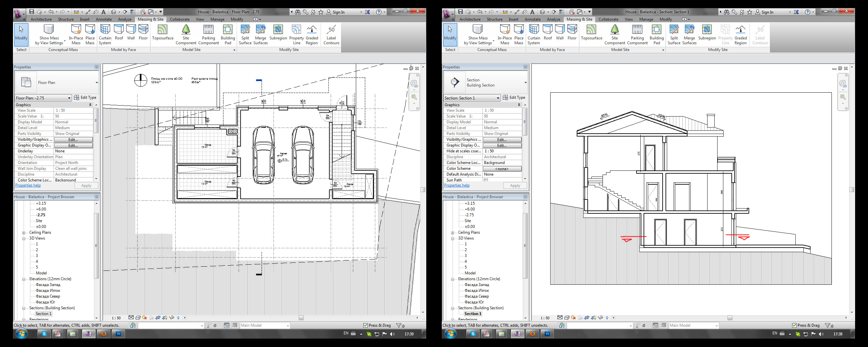Open the Annotate tab in the Floor Plan window
Viewport: 868px width, 347px height.
[103, 19]
